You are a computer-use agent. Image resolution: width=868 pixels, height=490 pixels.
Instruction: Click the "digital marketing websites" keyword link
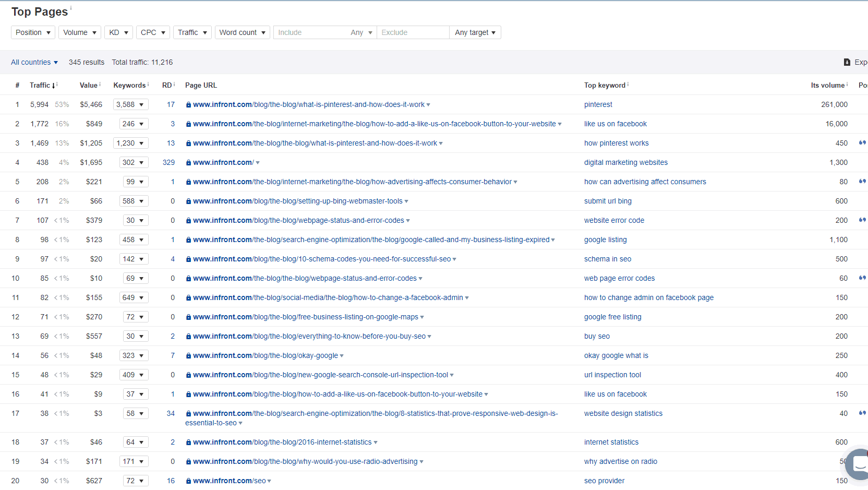625,162
